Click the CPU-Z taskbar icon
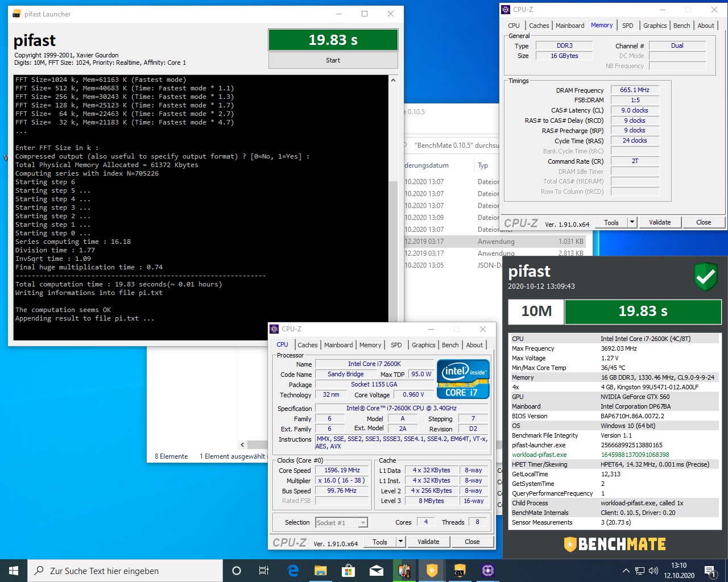Viewport: 728px width, 582px height. 487,571
